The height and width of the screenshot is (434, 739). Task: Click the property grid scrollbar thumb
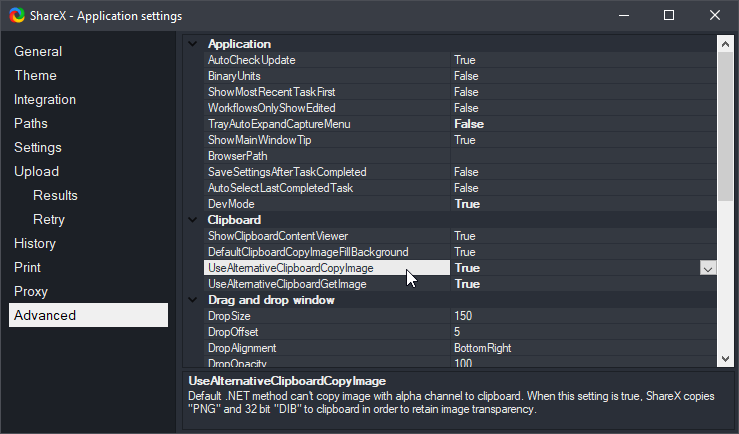pos(725,126)
